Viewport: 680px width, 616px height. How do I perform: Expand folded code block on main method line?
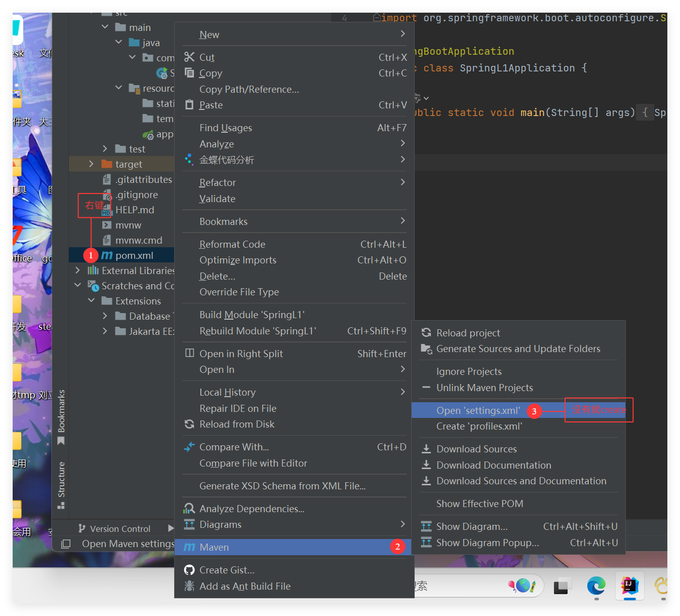click(645, 112)
